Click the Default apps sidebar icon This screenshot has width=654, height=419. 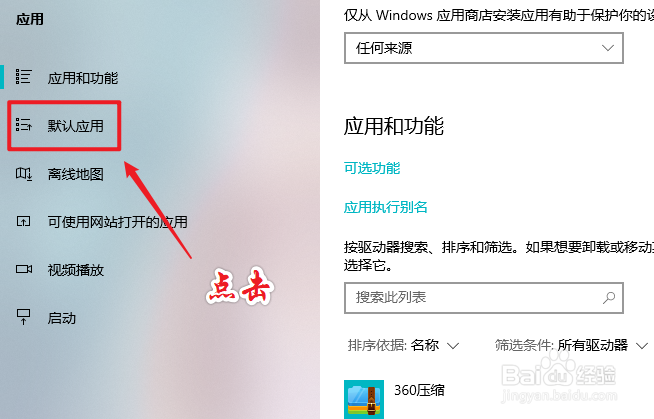(x=23, y=125)
